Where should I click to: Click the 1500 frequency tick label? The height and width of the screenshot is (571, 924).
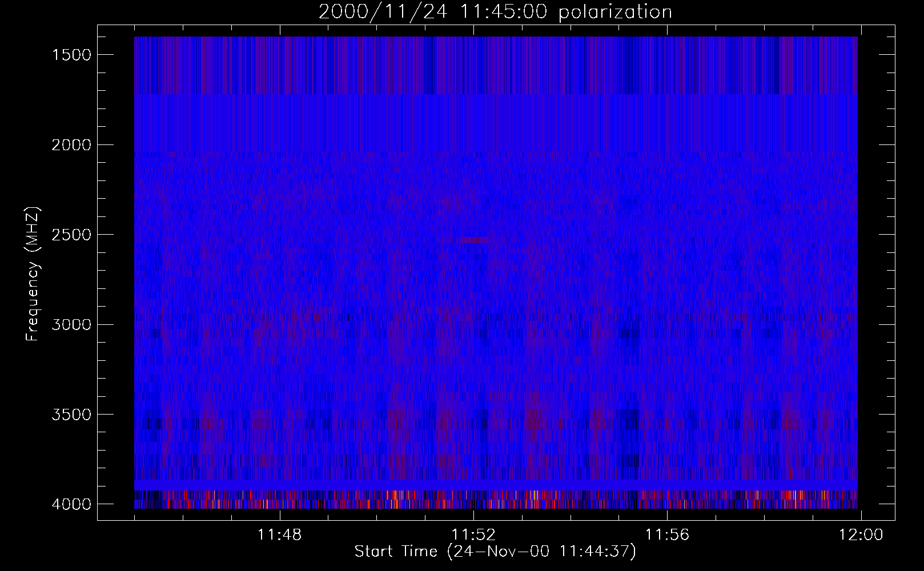tap(71, 55)
